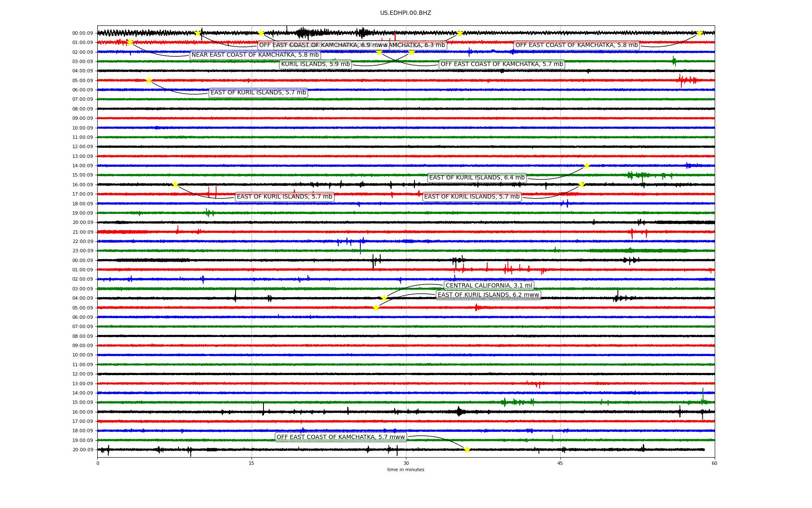The image size is (812, 508).
Task: Click the x-axis tick label 15
Action: (x=252, y=463)
